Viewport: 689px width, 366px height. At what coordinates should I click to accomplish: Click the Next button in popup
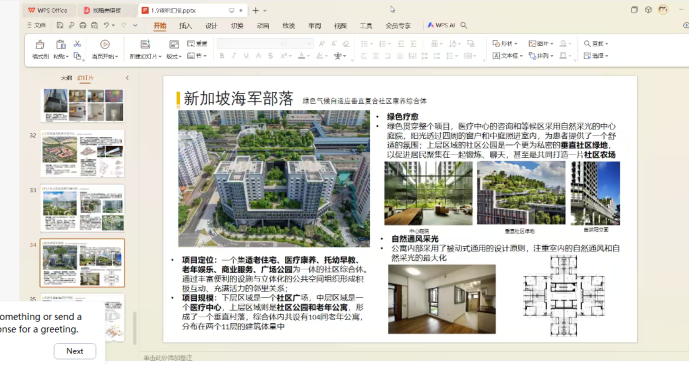click(75, 351)
